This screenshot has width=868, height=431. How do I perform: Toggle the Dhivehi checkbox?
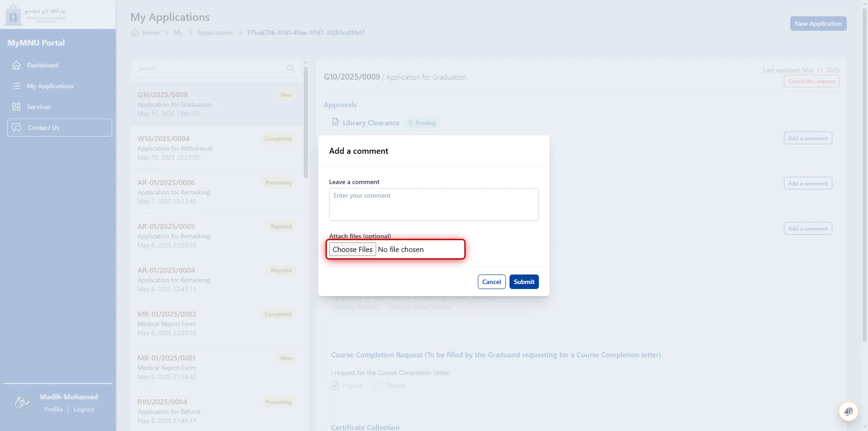click(x=378, y=385)
